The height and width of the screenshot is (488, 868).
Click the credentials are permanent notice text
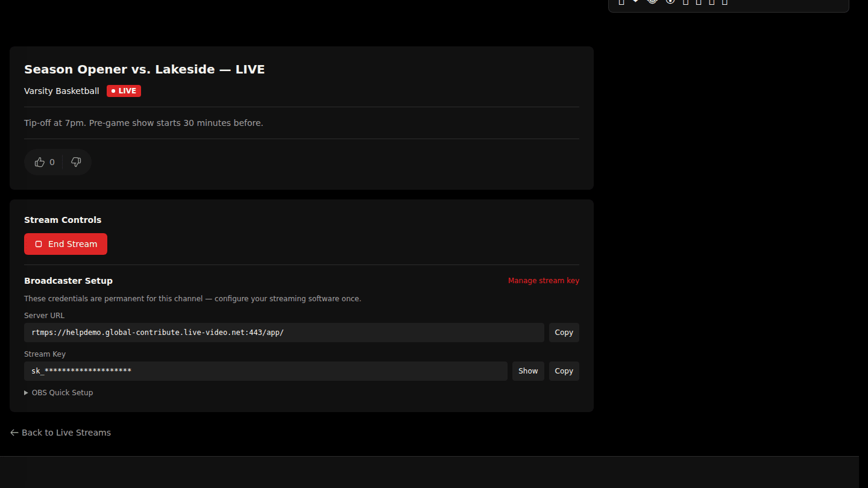192,299
